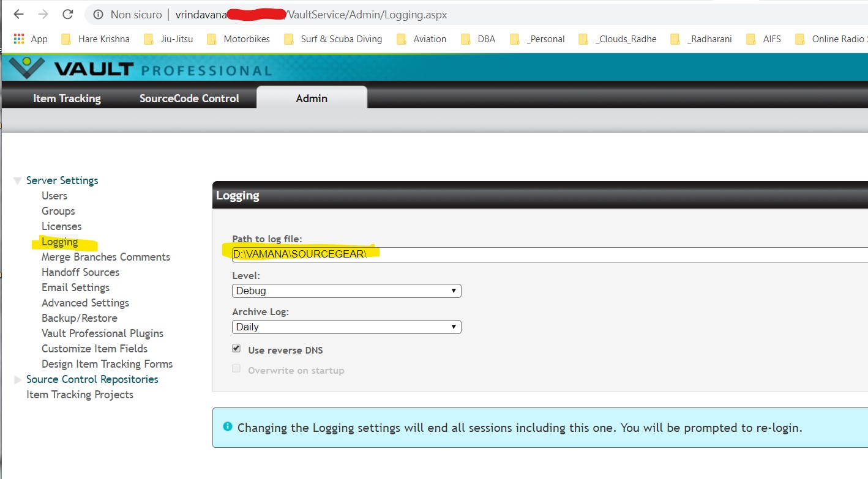Open Customize Item Fields page

94,349
